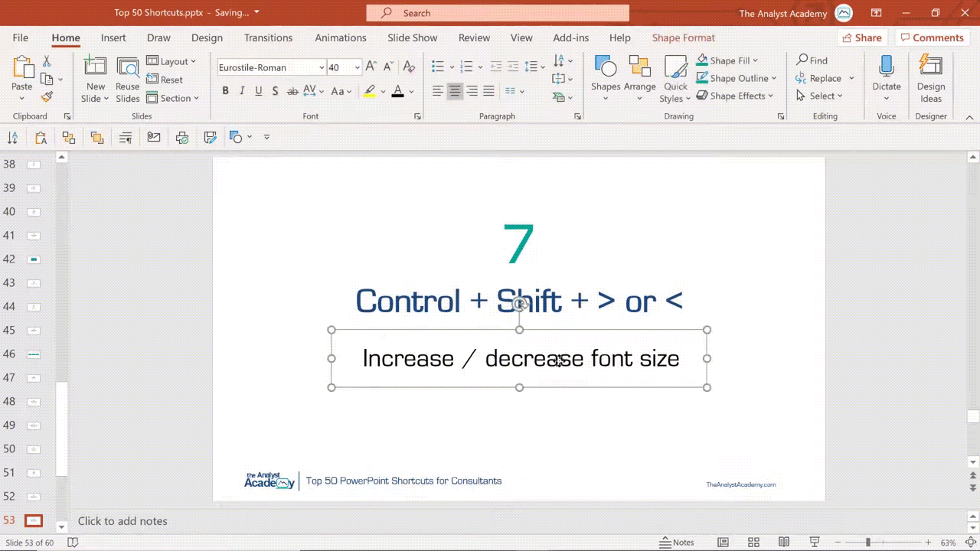Viewport: 980px width, 551px height.
Task: Open Reading View
Action: pyautogui.click(x=784, y=542)
